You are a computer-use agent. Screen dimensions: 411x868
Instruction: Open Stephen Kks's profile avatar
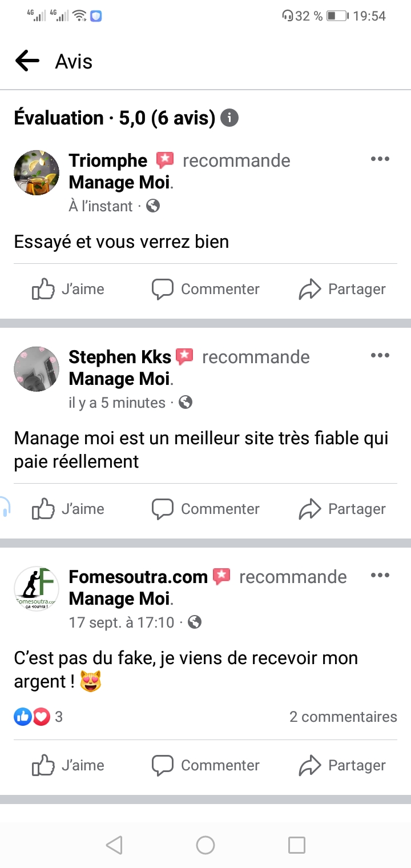[x=37, y=369]
